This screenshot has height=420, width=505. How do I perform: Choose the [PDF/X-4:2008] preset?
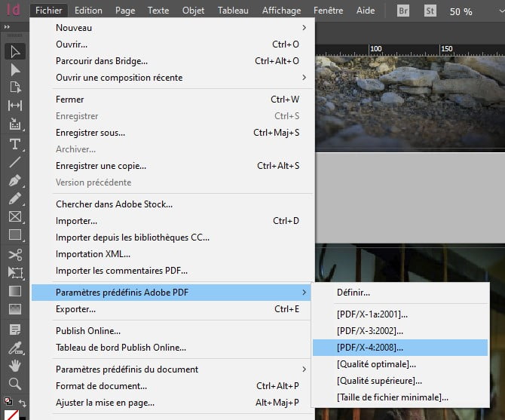point(370,348)
